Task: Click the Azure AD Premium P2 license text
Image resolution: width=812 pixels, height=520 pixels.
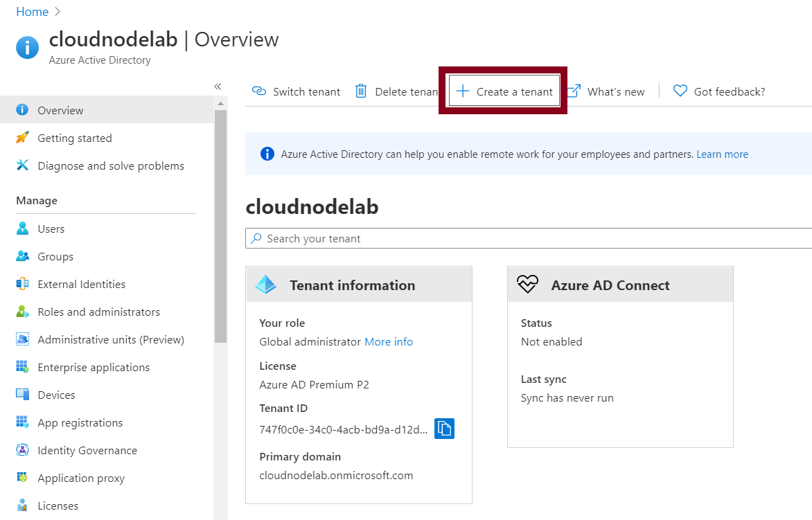Action: coord(314,384)
